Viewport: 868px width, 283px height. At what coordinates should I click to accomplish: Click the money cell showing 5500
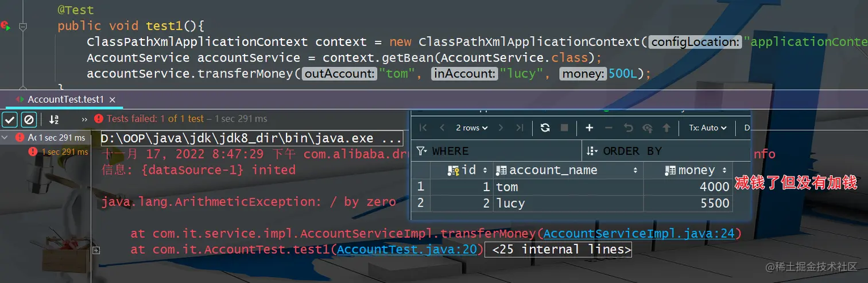(688, 203)
